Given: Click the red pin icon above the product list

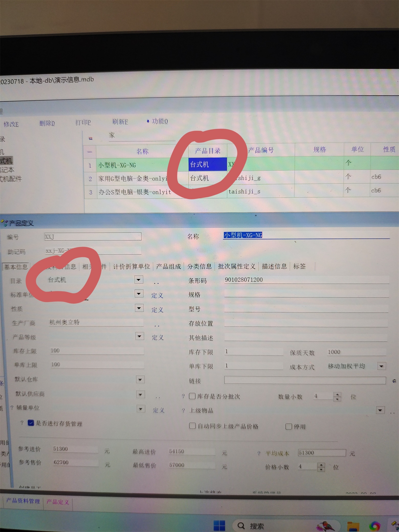Looking at the screenshot, I should pos(90,138).
